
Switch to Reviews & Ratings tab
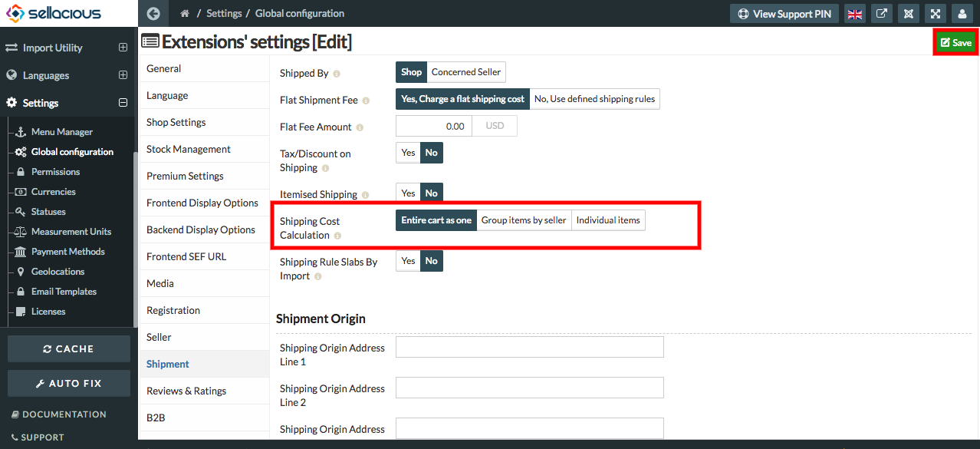[204, 391]
